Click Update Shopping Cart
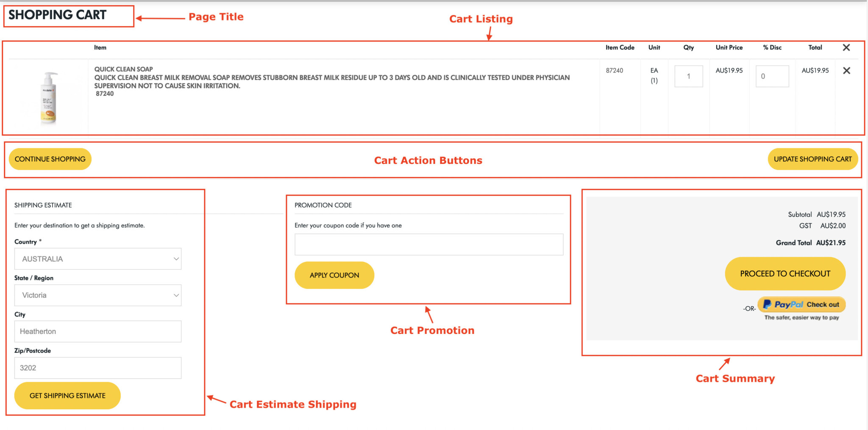Image resolution: width=868 pixels, height=430 pixels. coord(812,159)
